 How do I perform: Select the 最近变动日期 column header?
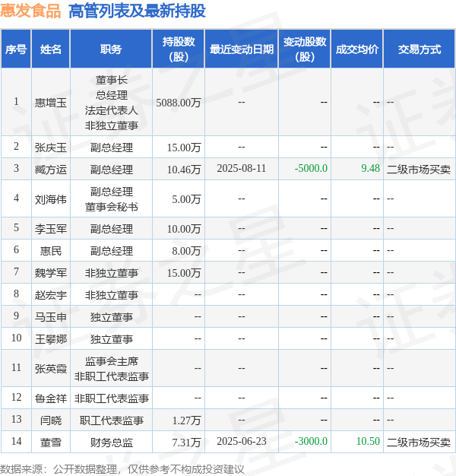click(242, 49)
